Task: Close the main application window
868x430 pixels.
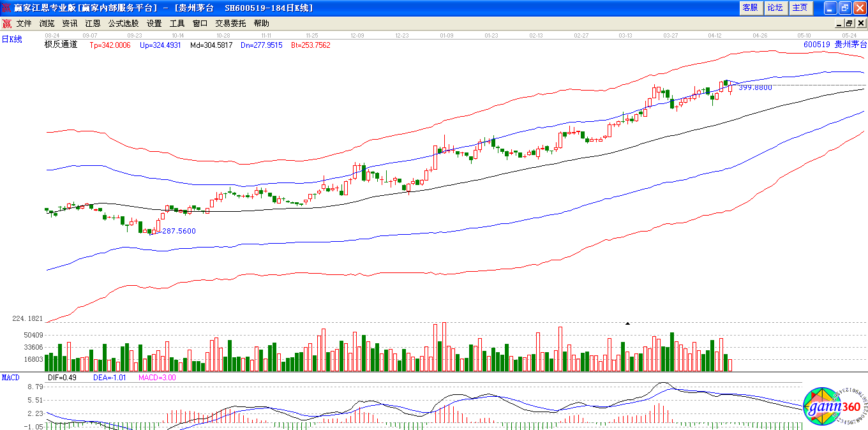Action: point(859,8)
